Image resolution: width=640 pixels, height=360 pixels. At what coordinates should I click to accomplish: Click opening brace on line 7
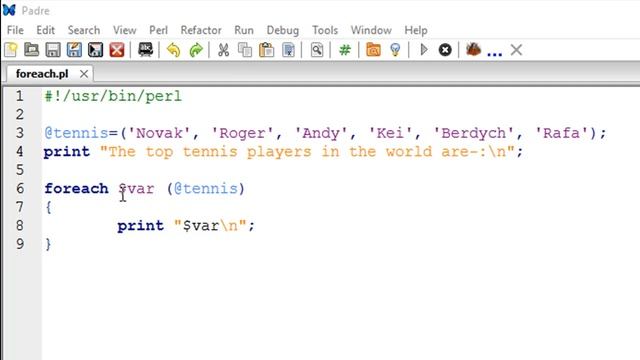point(49,207)
